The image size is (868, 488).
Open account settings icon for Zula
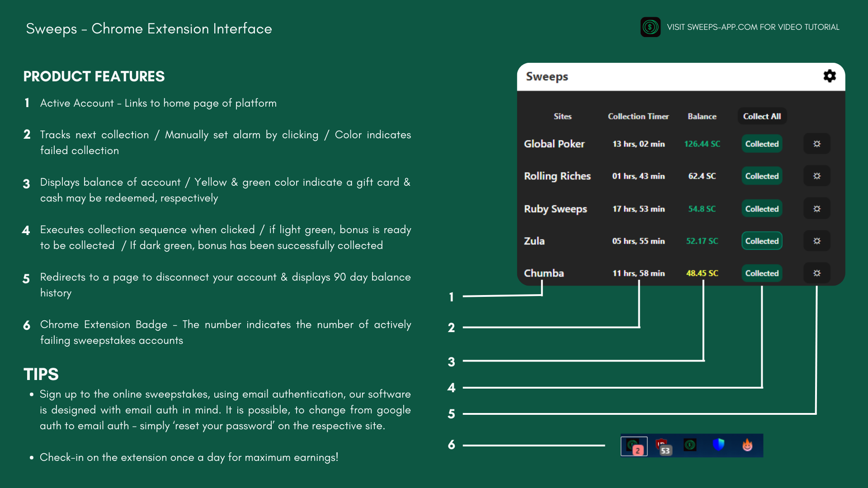[x=817, y=241]
